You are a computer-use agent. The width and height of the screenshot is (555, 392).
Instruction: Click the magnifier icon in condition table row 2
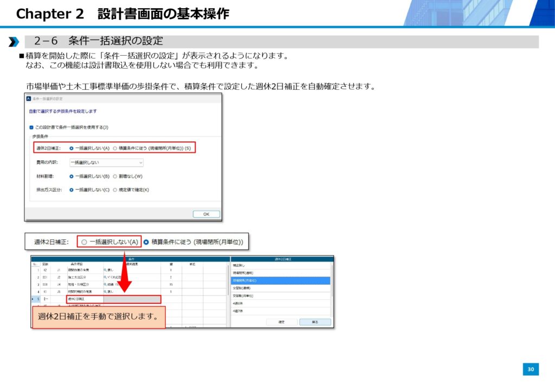tap(105, 277)
